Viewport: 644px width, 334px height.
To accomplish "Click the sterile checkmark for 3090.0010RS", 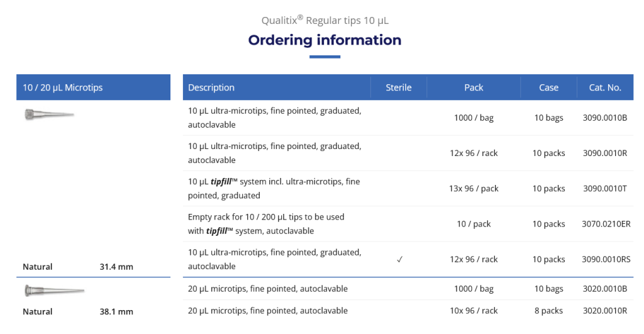I will pos(399,259).
